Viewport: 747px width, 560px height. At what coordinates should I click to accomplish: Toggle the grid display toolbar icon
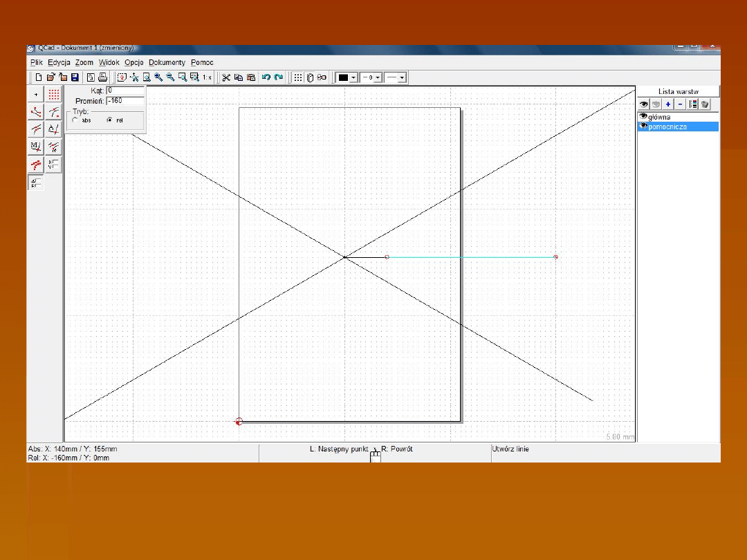[298, 77]
